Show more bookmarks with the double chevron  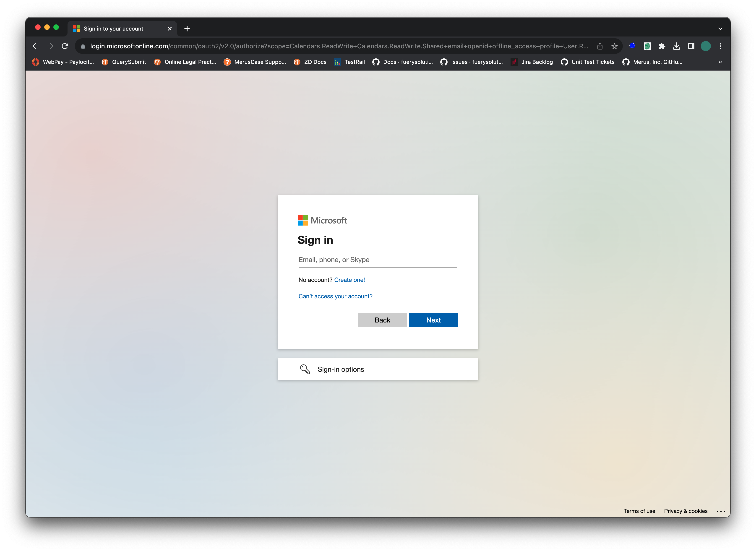[x=720, y=62]
